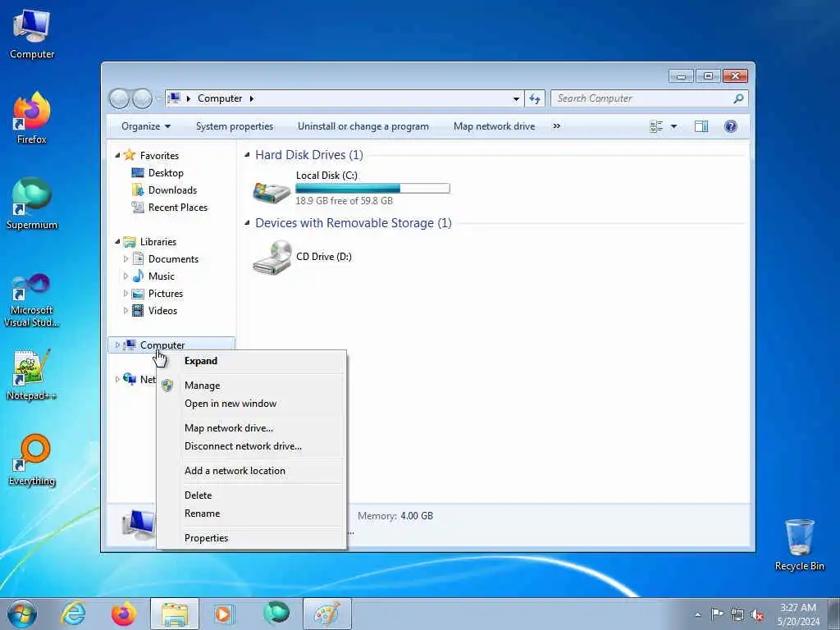
Task: Open Downloads under Favorites
Action: pyautogui.click(x=172, y=190)
